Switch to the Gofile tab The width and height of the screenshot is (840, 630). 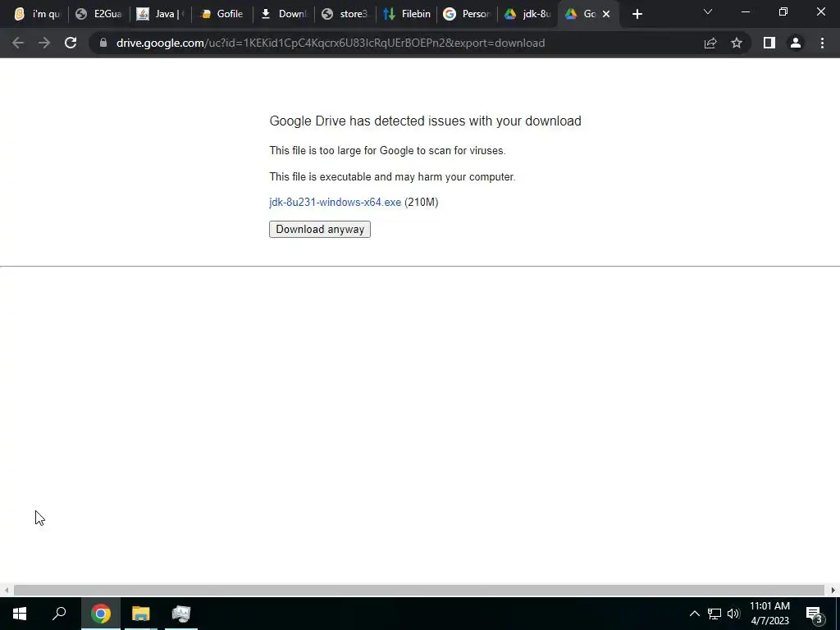(221, 14)
